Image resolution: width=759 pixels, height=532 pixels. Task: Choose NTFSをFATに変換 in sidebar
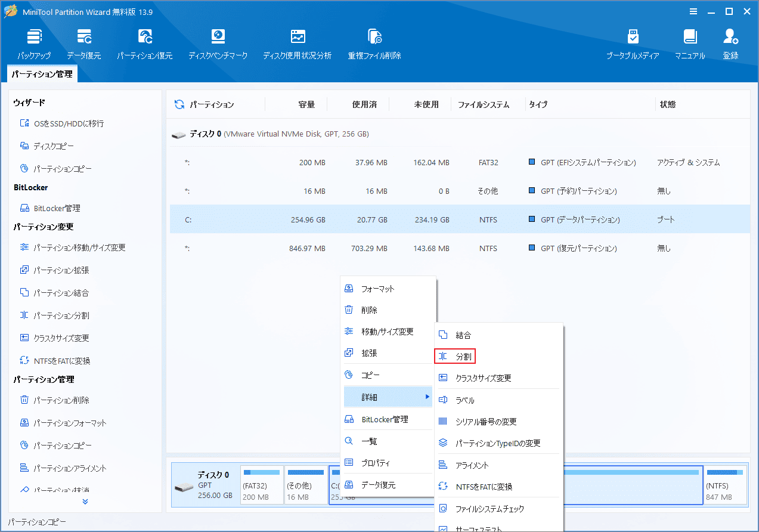(55, 361)
